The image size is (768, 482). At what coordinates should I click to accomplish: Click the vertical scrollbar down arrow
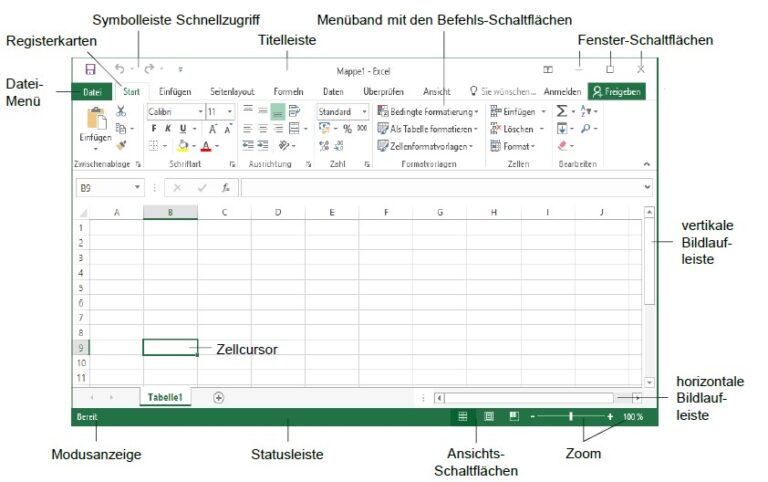pyautogui.click(x=649, y=382)
